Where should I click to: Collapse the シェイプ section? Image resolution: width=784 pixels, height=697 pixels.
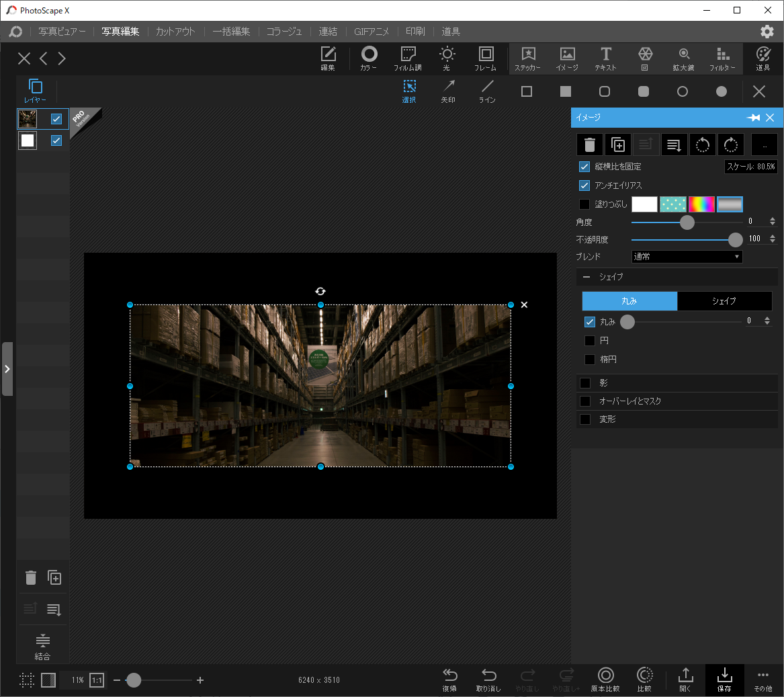tap(586, 277)
